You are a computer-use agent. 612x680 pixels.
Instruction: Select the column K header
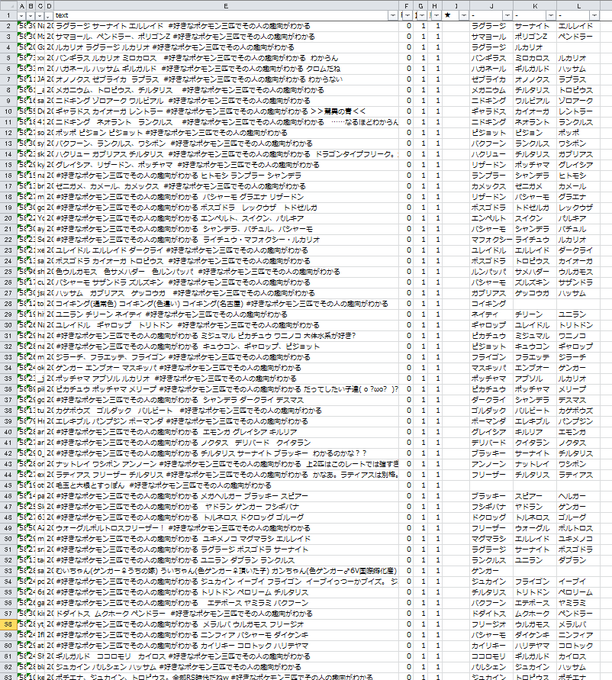(535, 6)
